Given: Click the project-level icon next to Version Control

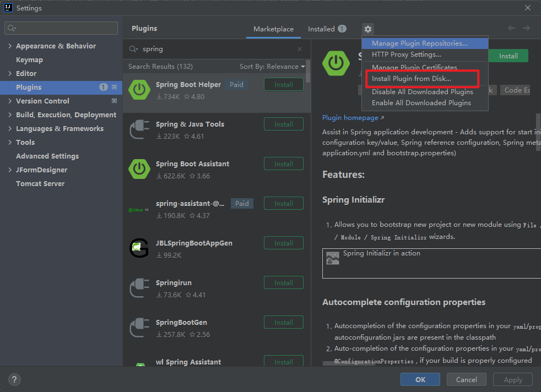Looking at the screenshot, I should [x=114, y=101].
